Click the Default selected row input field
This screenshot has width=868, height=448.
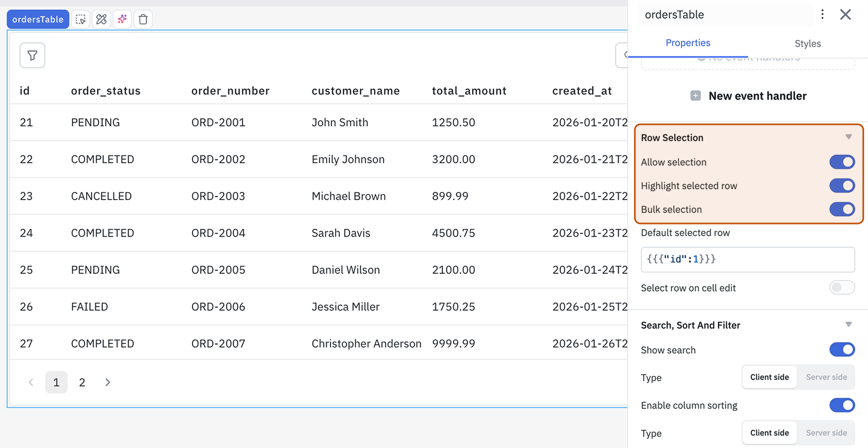click(747, 259)
